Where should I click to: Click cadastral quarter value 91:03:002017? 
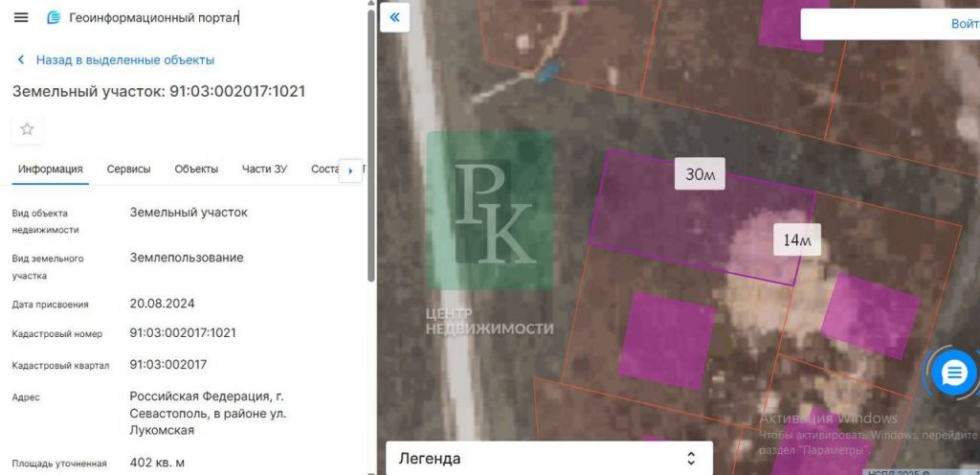coord(168,364)
